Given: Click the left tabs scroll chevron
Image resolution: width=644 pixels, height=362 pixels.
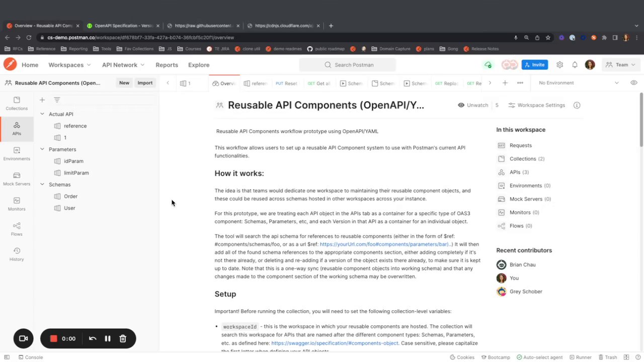Looking at the screenshot, I should [x=168, y=83].
